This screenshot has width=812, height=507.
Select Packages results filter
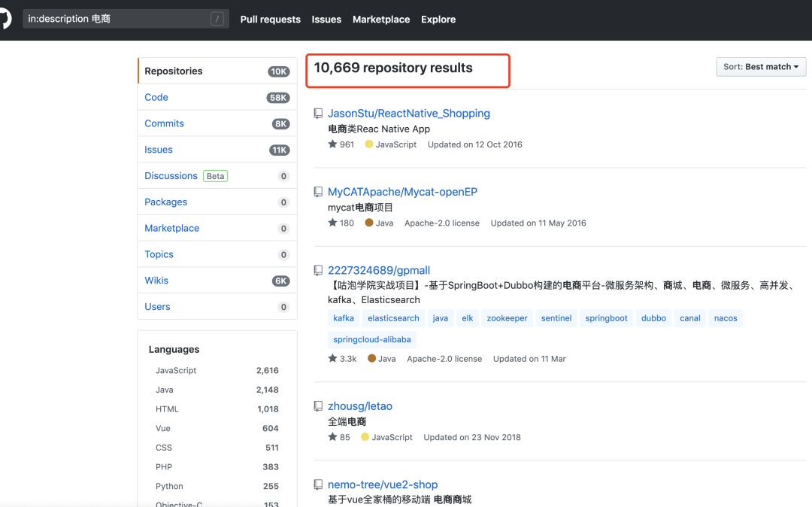(x=217, y=202)
